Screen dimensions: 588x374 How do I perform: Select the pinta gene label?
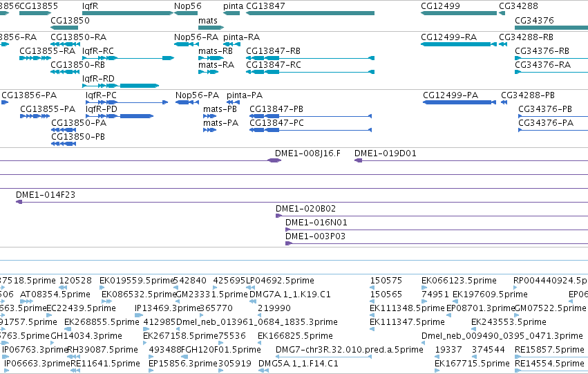coord(233,6)
